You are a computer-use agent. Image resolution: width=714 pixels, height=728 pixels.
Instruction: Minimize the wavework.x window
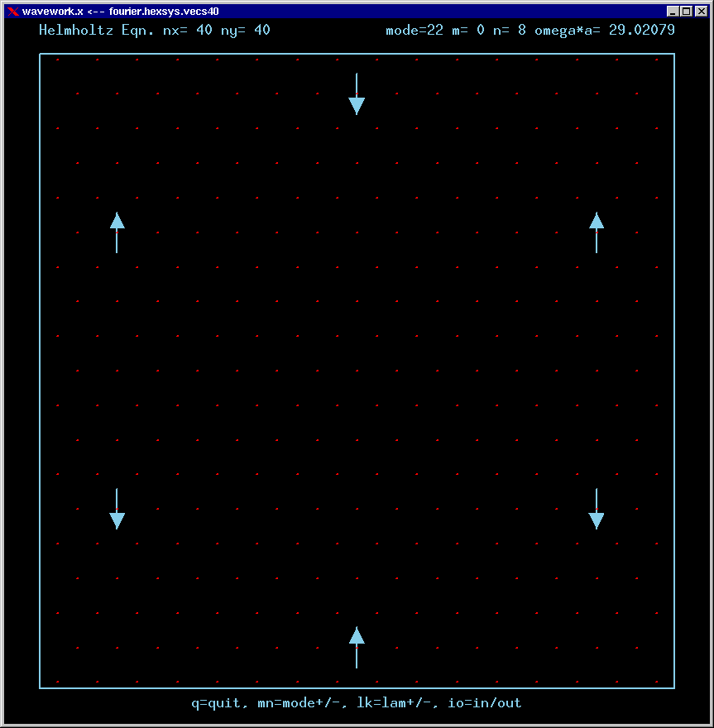(x=673, y=12)
